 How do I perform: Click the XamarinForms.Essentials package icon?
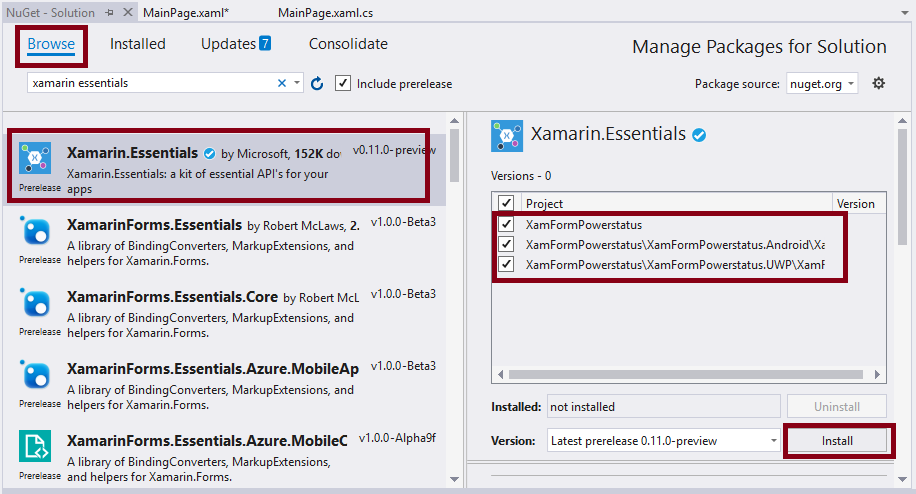(35, 231)
